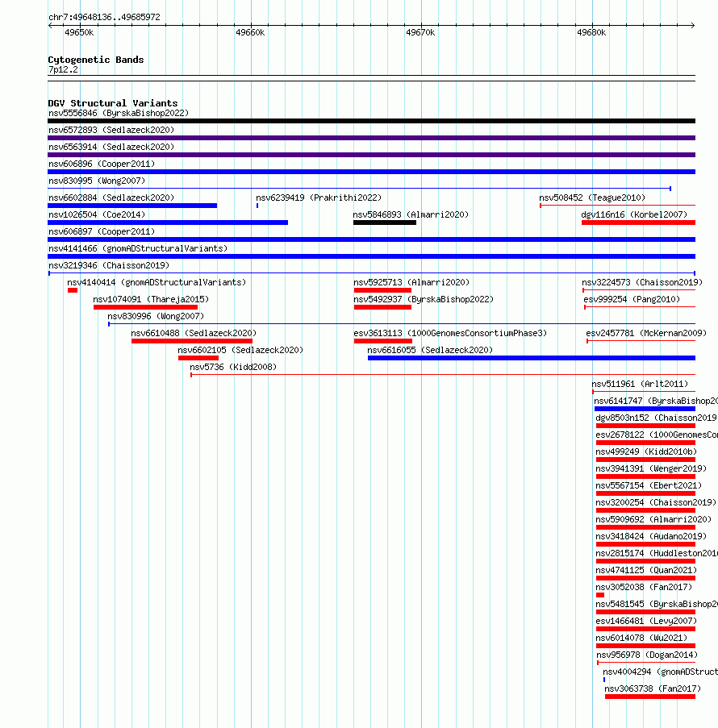Click the chr7:49648136..49685972 coordinates text
This screenshot has height=728, width=718.
[x=104, y=17]
